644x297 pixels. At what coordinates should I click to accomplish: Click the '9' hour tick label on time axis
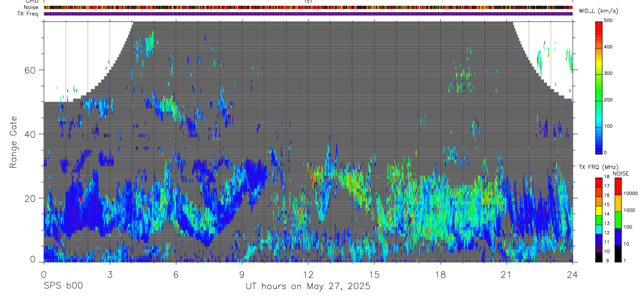242,274
